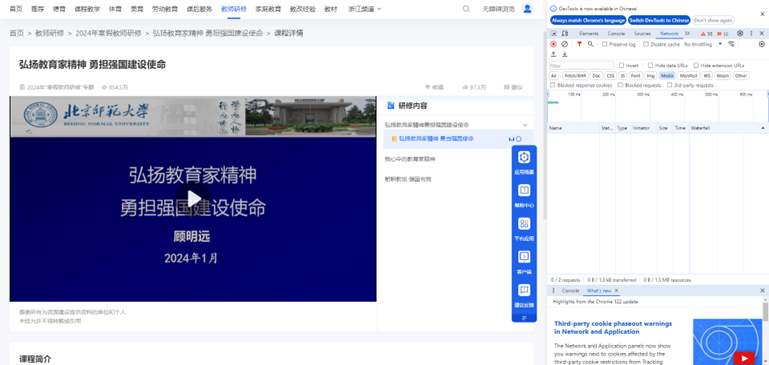This screenshot has height=365, width=769.
Task: Open 帮助中心 in the blue sidebar
Action: [524, 196]
